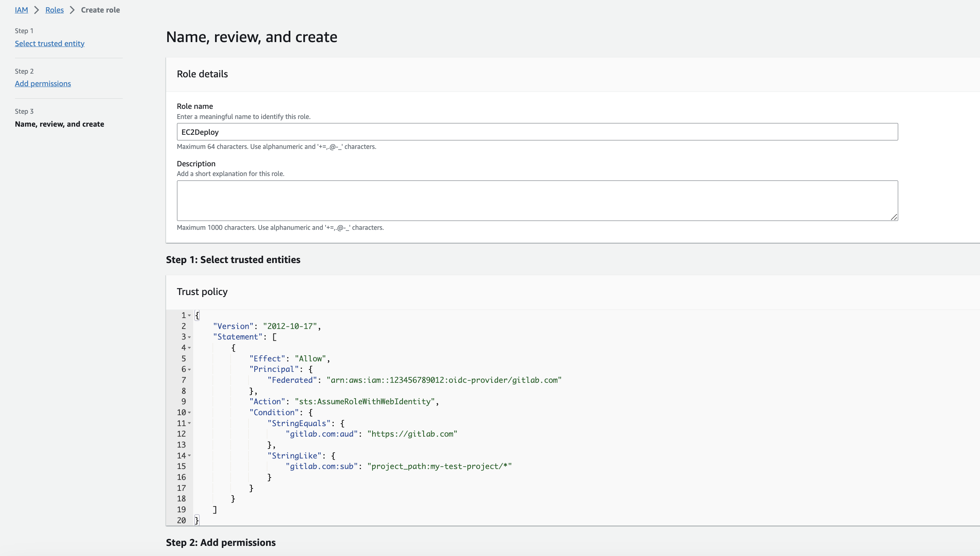The height and width of the screenshot is (556, 980).
Task: Click the IAM breadcrumb navigation icon
Action: [21, 9]
